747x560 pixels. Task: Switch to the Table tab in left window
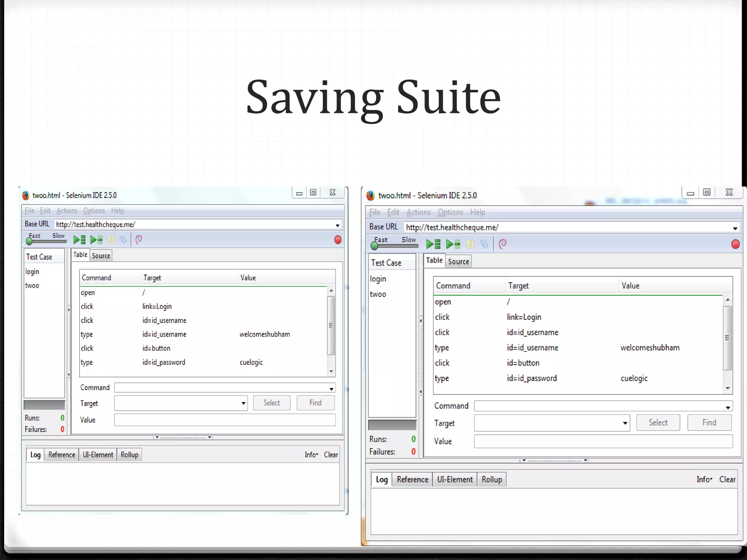click(x=80, y=254)
